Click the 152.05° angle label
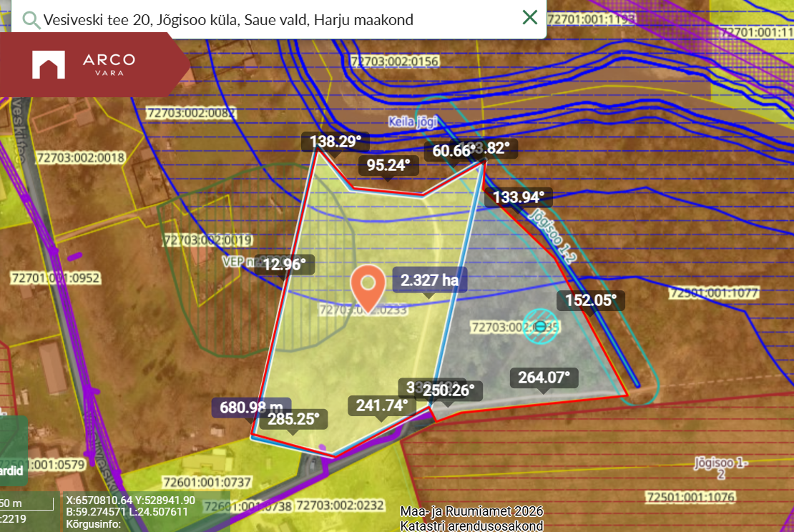The height and width of the screenshot is (532, 794). (591, 300)
